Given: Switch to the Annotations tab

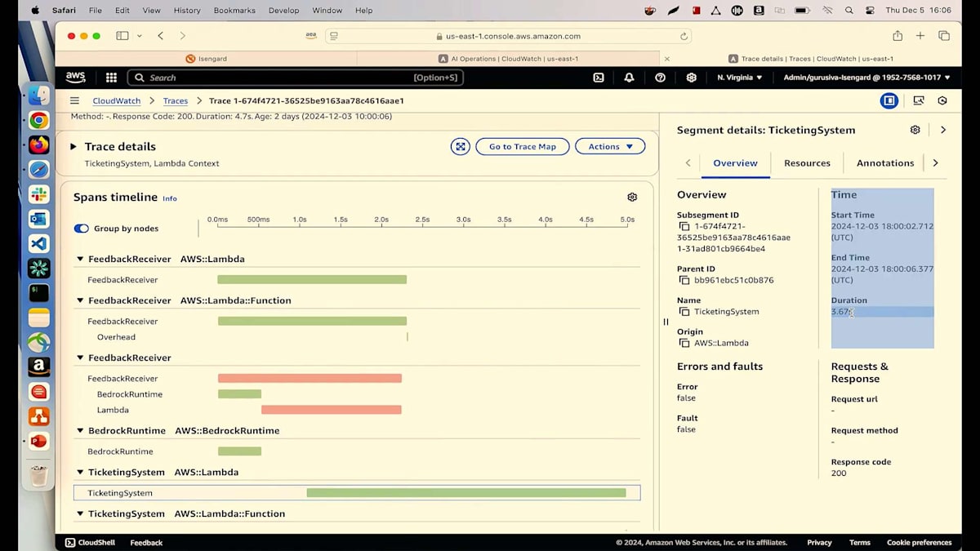Looking at the screenshot, I should point(885,163).
